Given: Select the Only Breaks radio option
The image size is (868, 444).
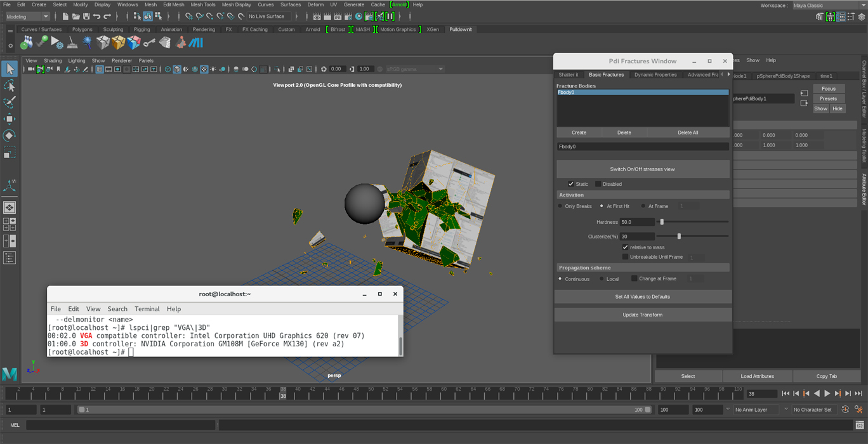Looking at the screenshot, I should 560,206.
